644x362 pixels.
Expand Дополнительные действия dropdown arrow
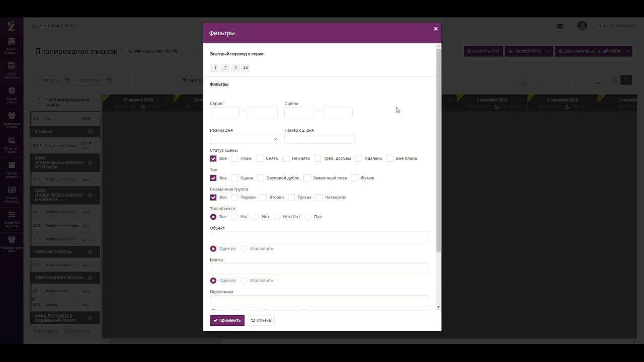(628, 51)
